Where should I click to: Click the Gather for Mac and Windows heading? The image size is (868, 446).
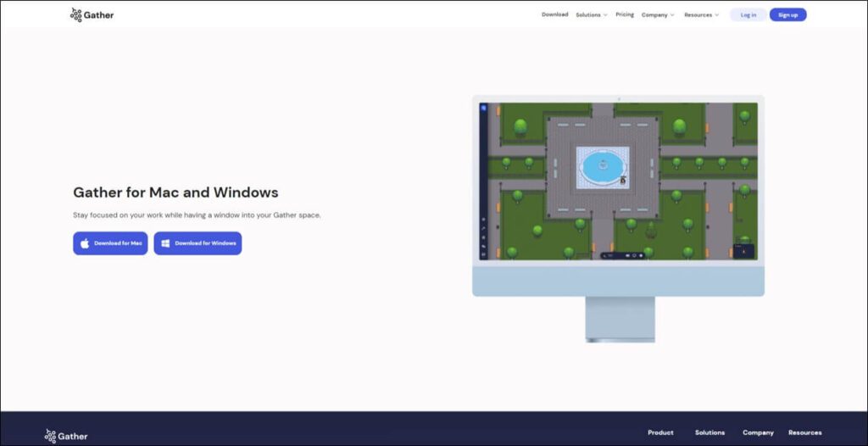(175, 192)
